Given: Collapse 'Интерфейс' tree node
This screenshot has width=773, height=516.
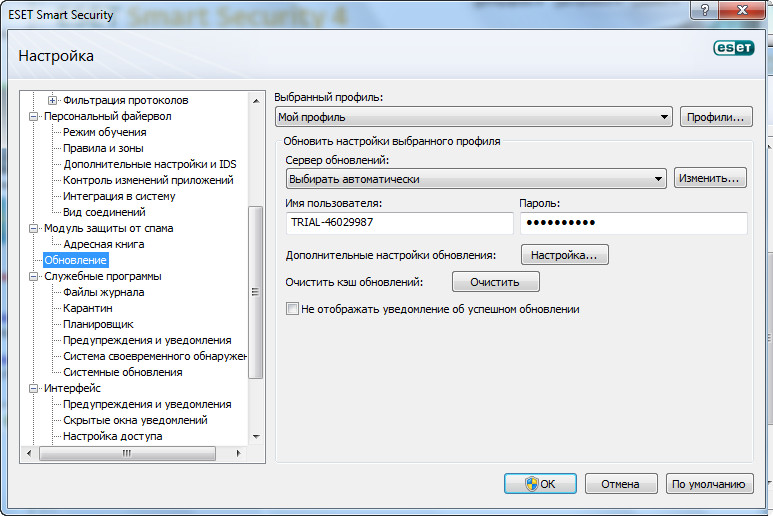Looking at the screenshot, I should 34,388.
